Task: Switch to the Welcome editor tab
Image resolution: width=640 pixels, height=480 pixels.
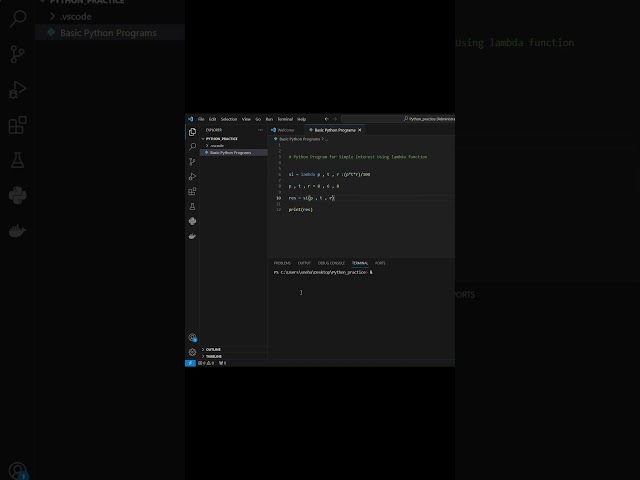Action: [285, 130]
